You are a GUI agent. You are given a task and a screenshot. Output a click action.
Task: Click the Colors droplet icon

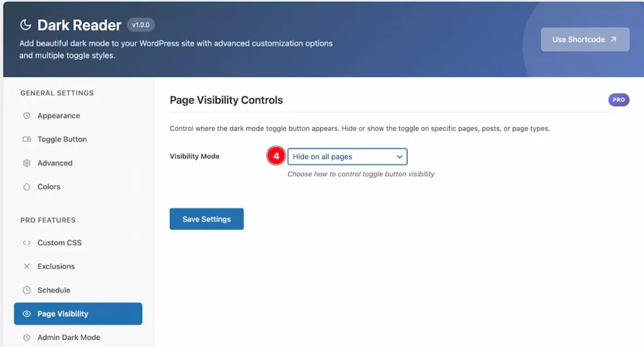(26, 186)
